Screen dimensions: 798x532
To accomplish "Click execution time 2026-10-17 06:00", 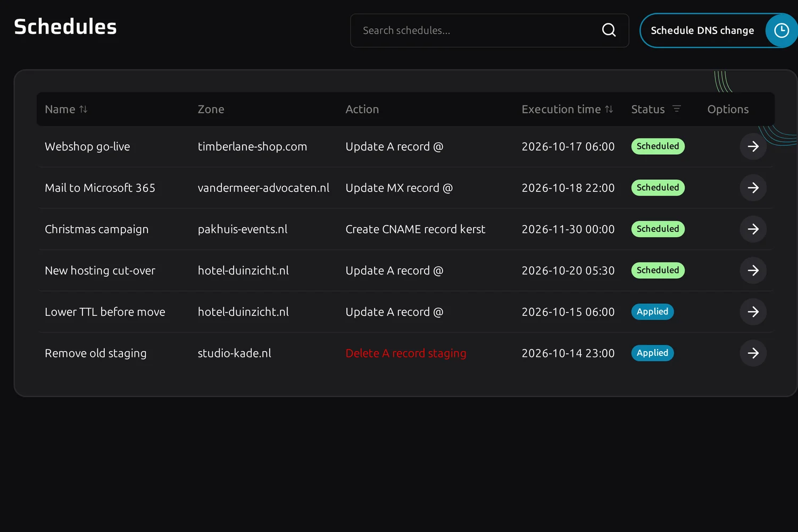I will pos(568,146).
